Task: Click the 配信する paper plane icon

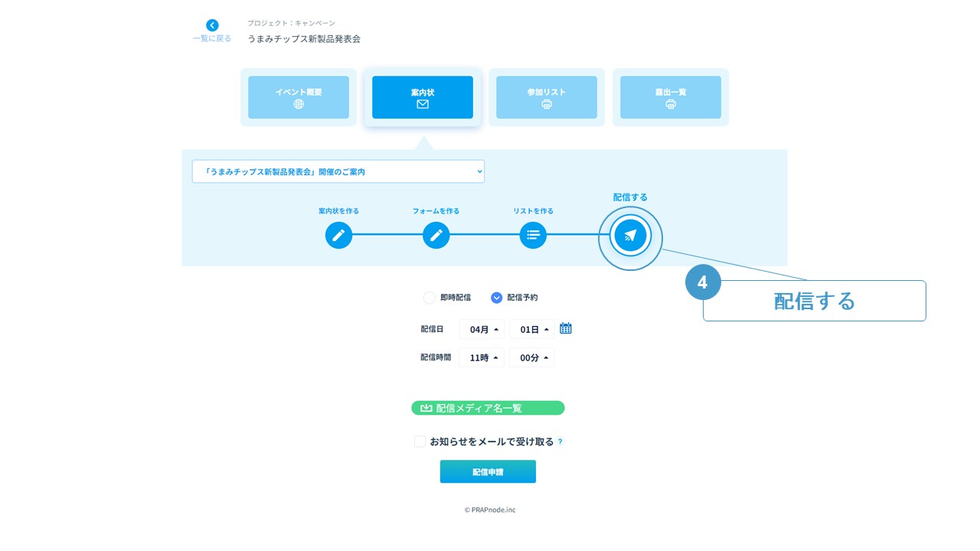Action: coord(630,235)
